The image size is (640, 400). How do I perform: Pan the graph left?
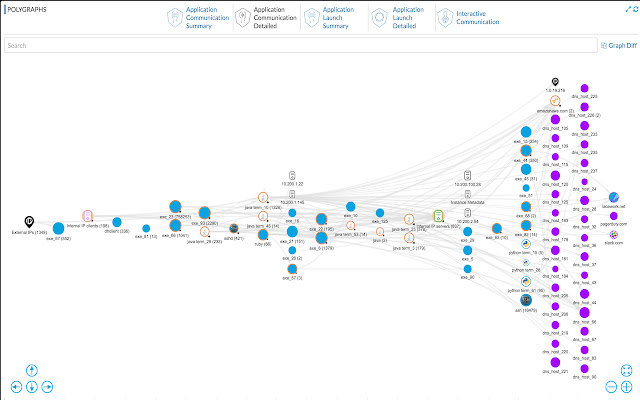pos(16,387)
